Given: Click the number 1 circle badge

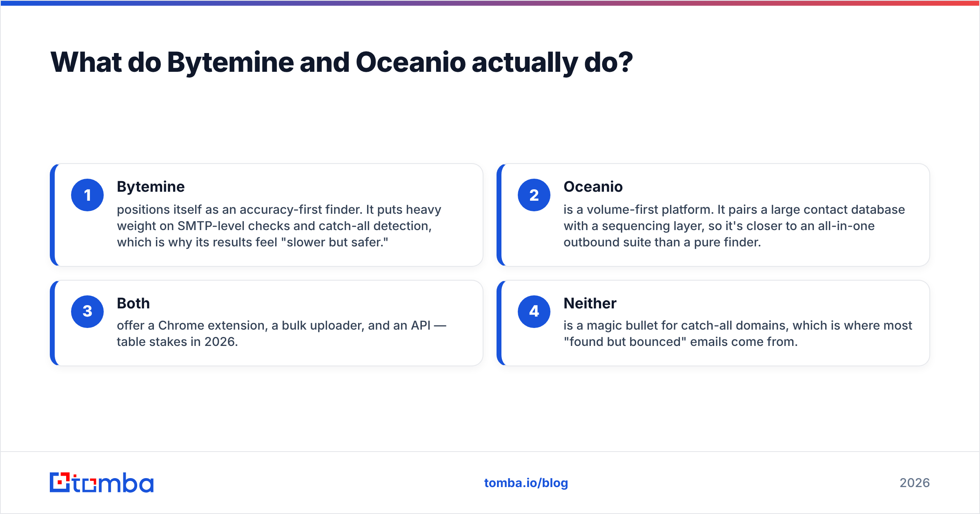Looking at the screenshot, I should point(87,195).
